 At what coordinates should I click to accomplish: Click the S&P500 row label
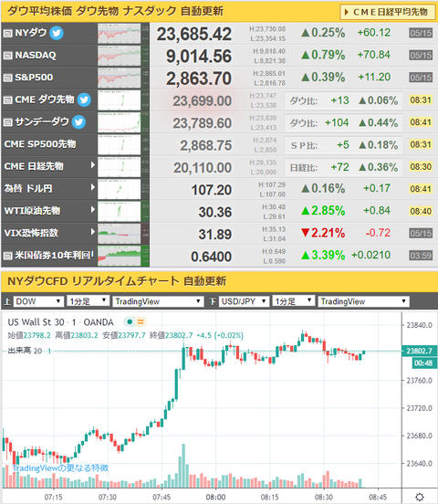pos(34,78)
